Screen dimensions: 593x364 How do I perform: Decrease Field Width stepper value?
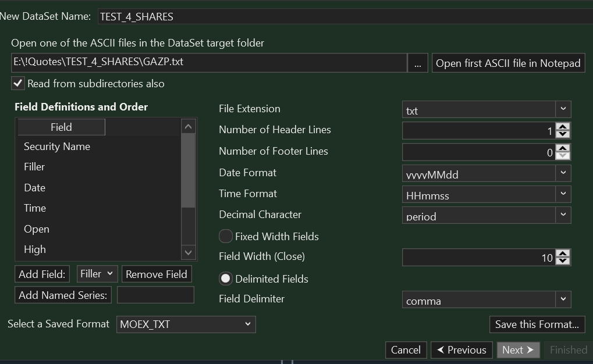563,260
